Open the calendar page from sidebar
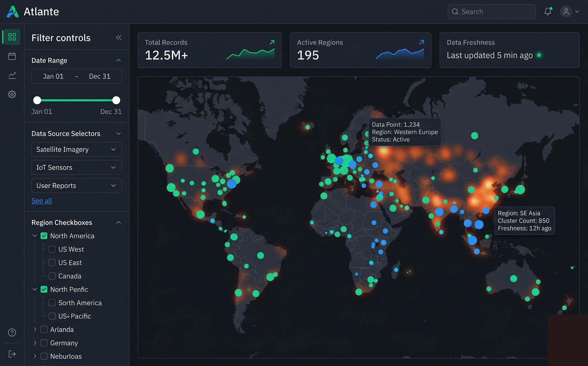The height and width of the screenshot is (366, 588). pos(12,56)
